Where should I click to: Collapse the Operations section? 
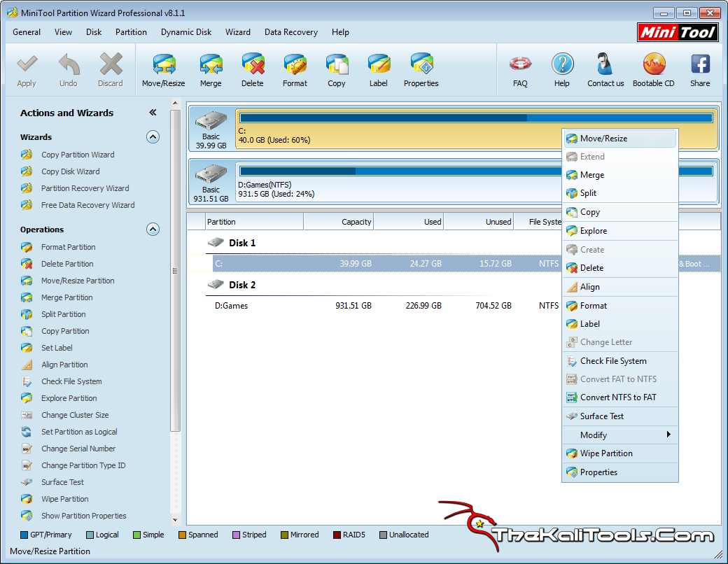tap(153, 229)
